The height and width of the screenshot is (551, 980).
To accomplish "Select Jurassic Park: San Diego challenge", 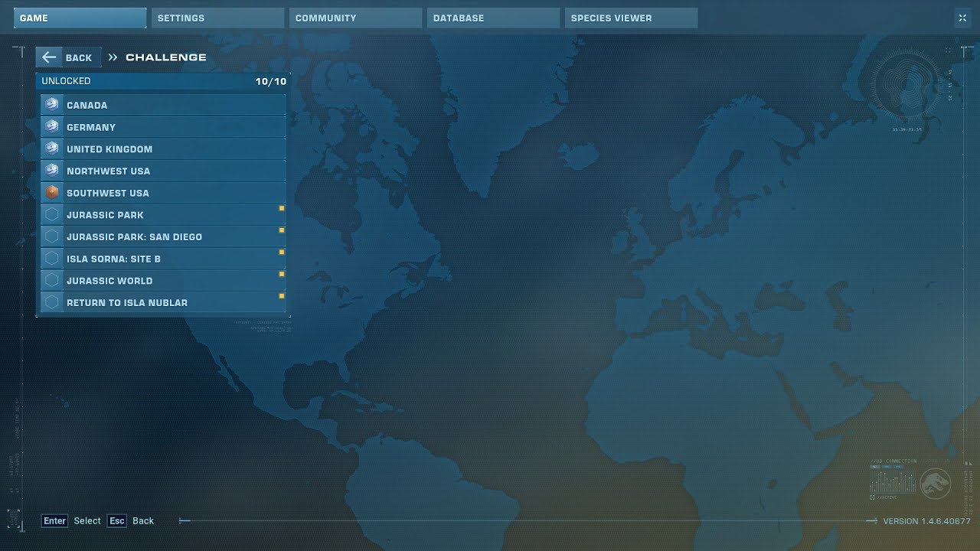I will pos(163,237).
